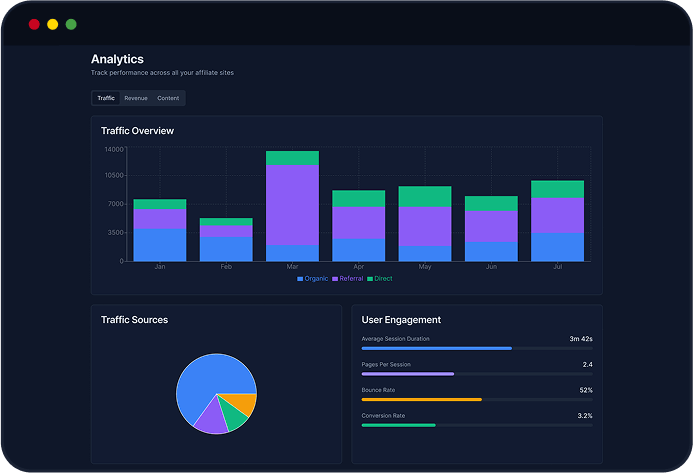Click the February bar's blue Organic segment
693x473 pixels.
[226, 249]
